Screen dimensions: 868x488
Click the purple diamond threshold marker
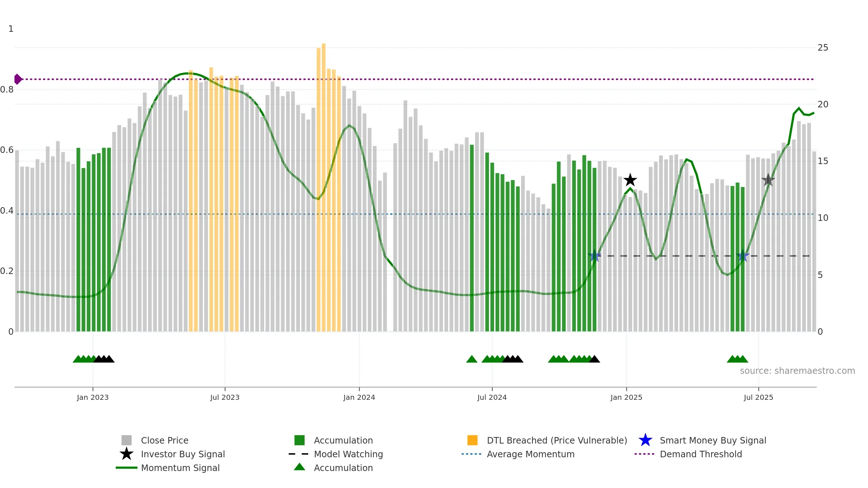tap(18, 79)
